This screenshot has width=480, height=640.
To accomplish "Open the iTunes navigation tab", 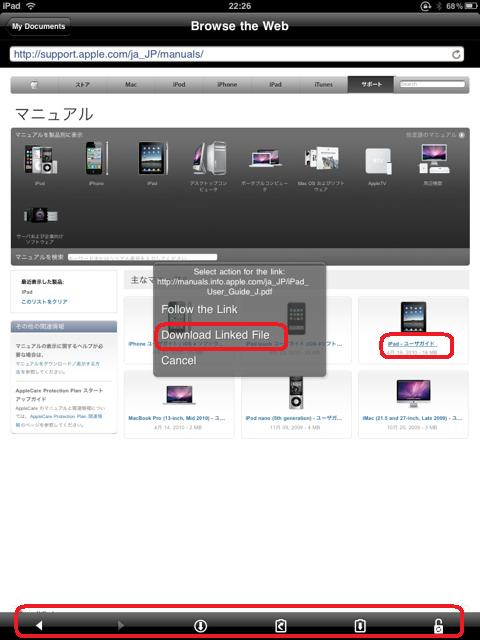I will [323, 84].
